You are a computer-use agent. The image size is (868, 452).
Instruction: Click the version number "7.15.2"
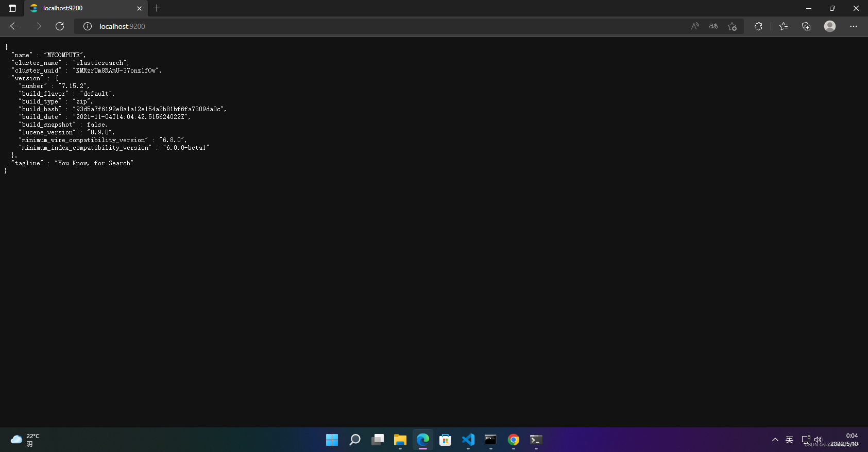pos(74,86)
